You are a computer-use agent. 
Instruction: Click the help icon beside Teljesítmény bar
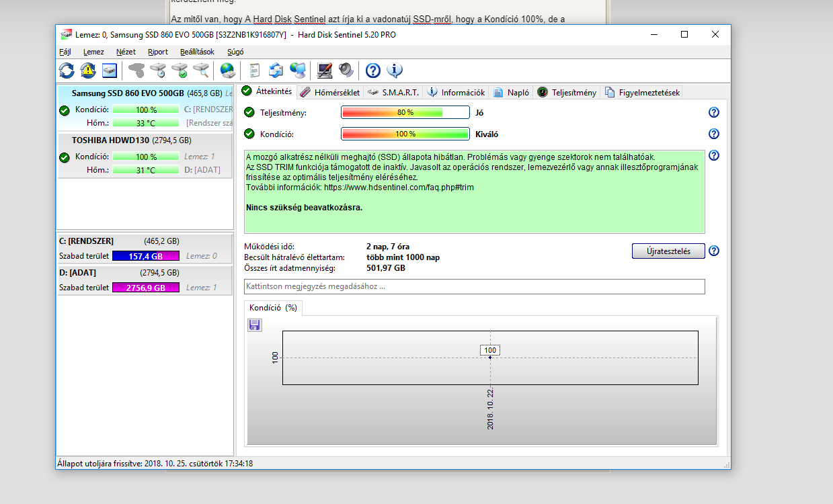tap(714, 112)
